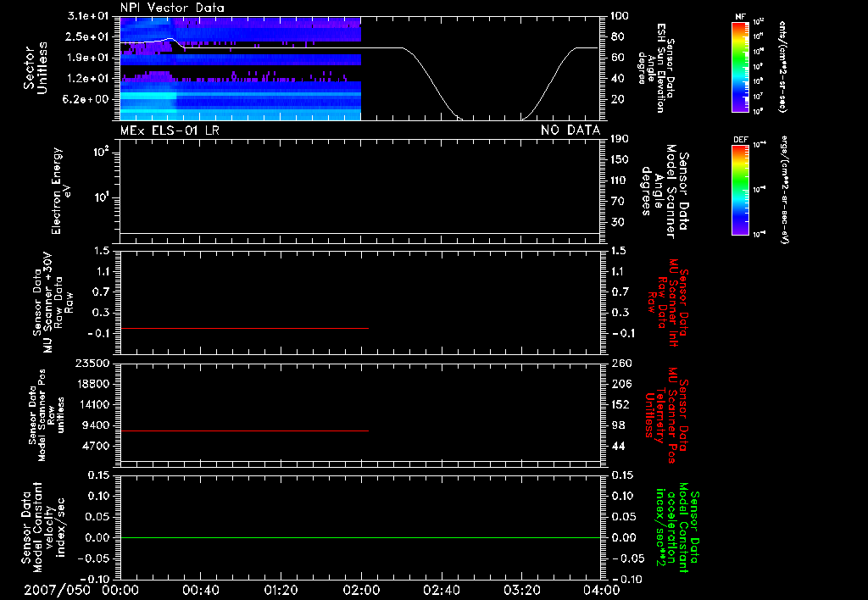The width and height of the screenshot is (868, 600).
Task: Click the 70 scanner angle tick
Action: [617, 202]
